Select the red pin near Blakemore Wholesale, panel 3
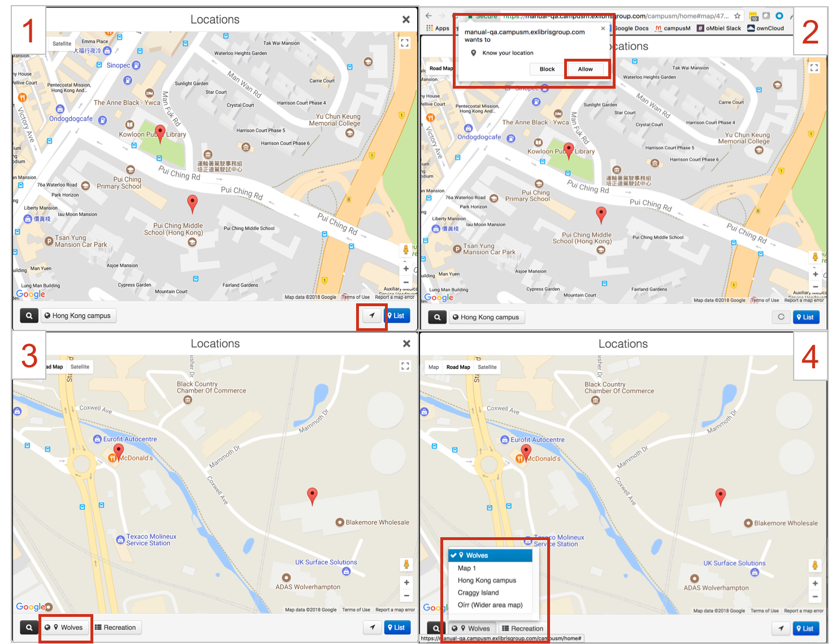The image size is (840, 644). pyautogui.click(x=312, y=497)
